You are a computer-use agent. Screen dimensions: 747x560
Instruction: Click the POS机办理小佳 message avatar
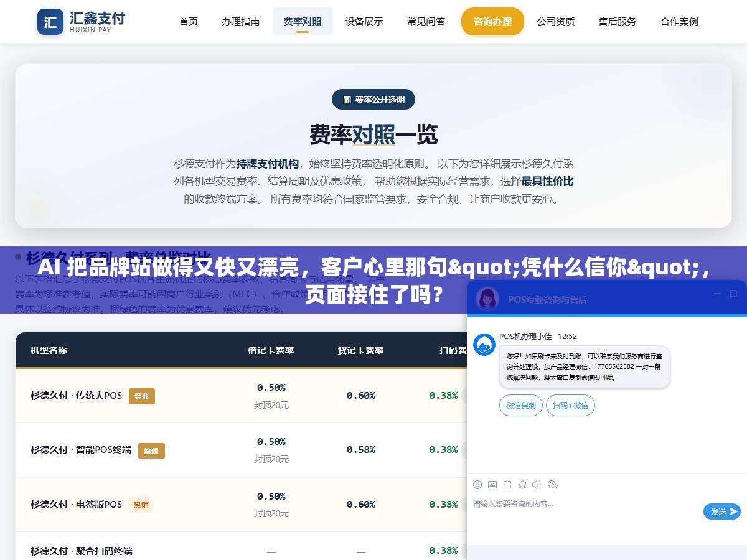pyautogui.click(x=484, y=345)
